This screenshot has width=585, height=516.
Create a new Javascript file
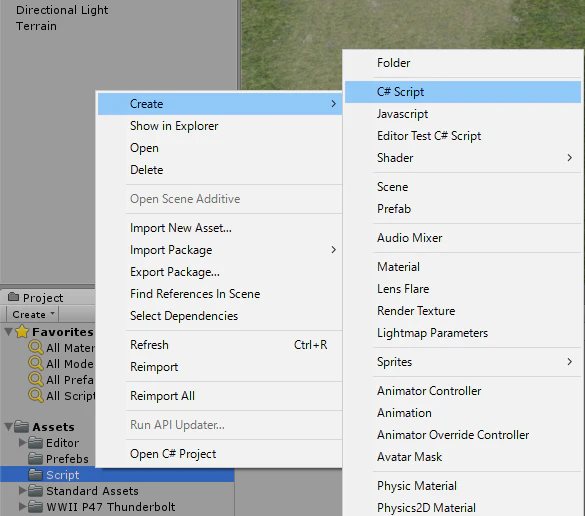[463, 114]
